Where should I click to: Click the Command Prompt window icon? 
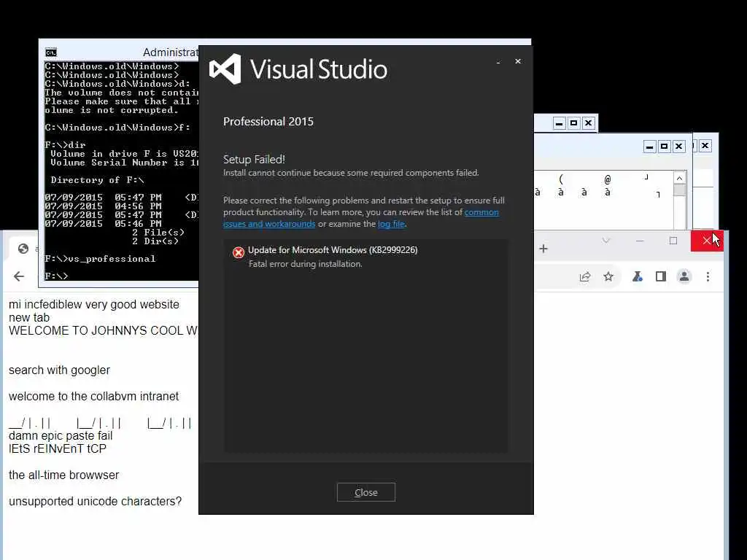(x=51, y=52)
